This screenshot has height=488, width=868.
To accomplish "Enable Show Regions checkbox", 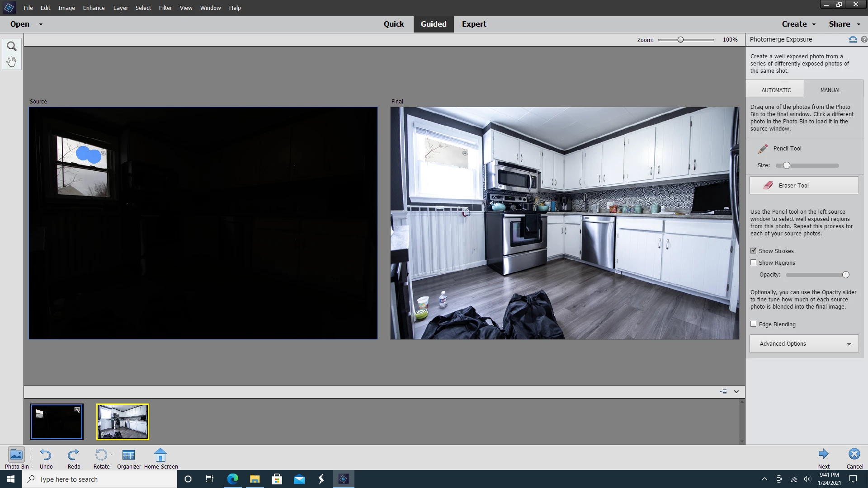I will coord(754,263).
